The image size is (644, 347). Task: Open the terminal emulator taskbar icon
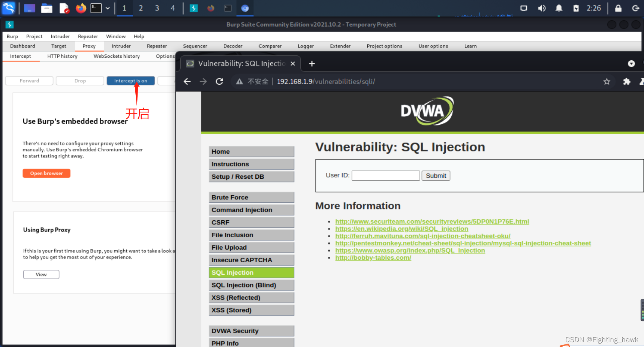96,8
